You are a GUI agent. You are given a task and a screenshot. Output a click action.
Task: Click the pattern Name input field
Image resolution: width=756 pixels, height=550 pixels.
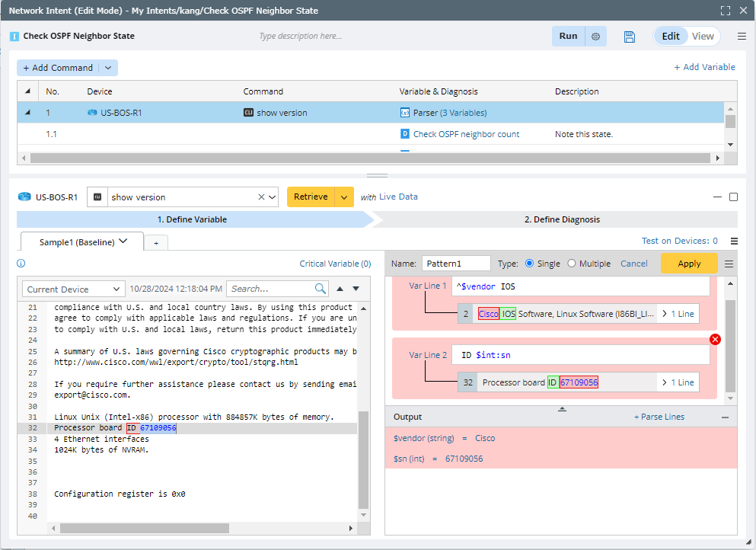[x=456, y=264]
